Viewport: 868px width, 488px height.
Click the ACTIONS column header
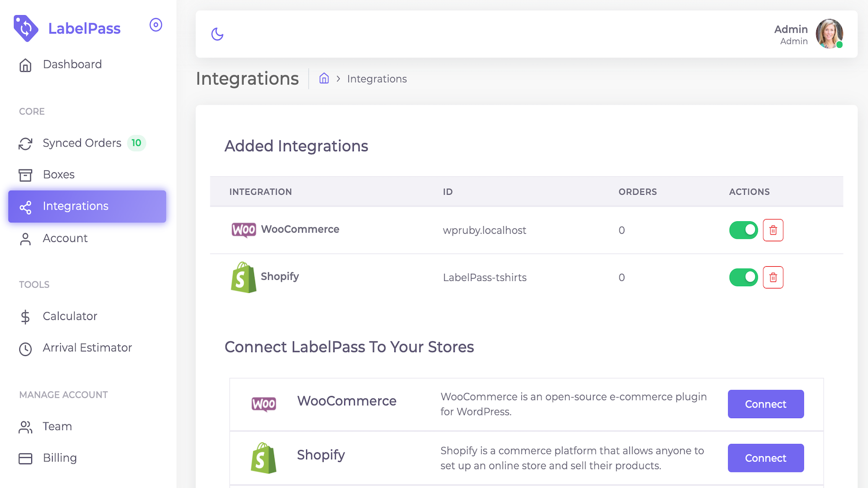point(749,192)
